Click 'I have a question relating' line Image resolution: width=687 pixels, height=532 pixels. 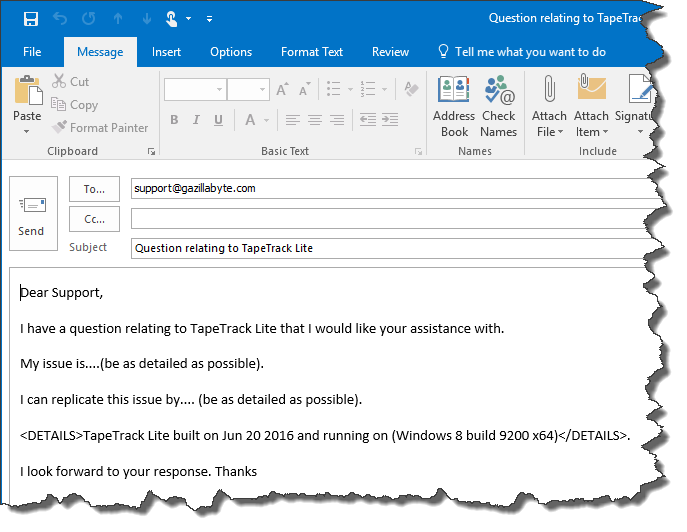[262, 329]
